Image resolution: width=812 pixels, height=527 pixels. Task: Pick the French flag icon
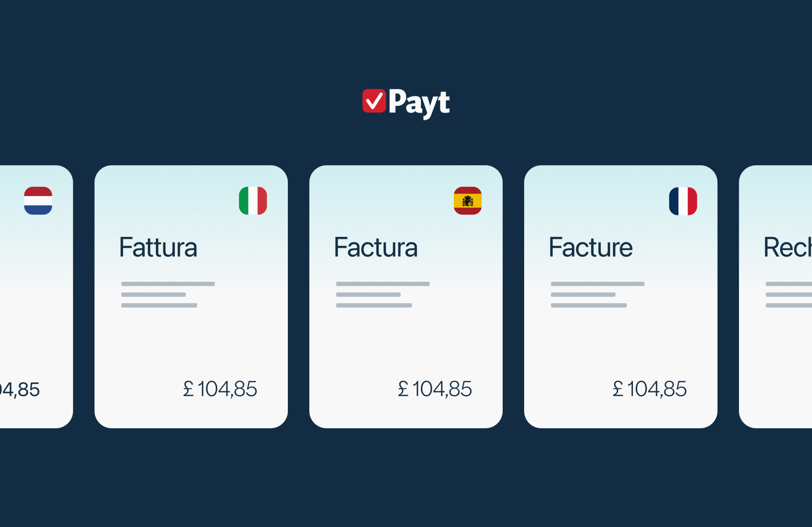tap(683, 201)
